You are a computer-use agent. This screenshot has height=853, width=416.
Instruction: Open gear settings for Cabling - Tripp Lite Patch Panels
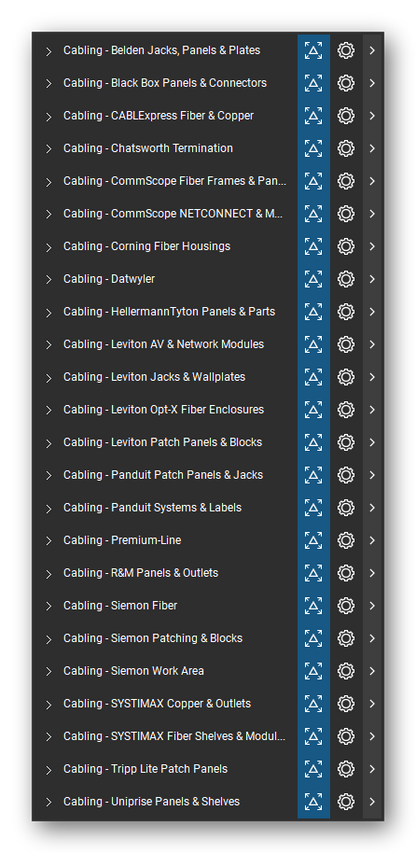[x=346, y=769]
